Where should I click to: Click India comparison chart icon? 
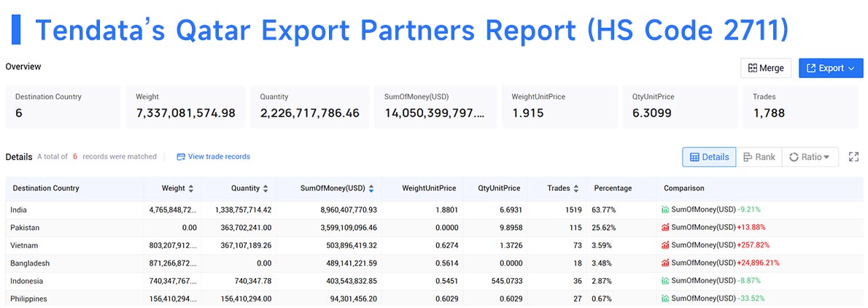(x=664, y=209)
